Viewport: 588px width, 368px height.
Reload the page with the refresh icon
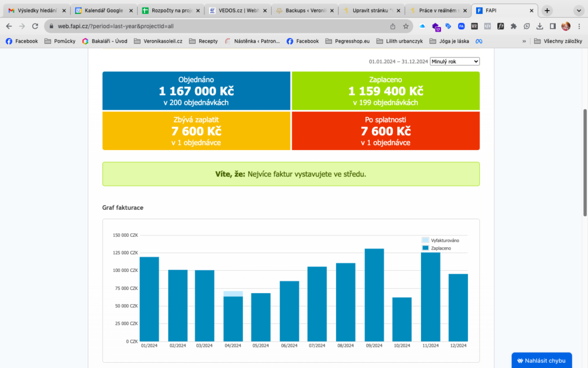pyautogui.click(x=35, y=26)
